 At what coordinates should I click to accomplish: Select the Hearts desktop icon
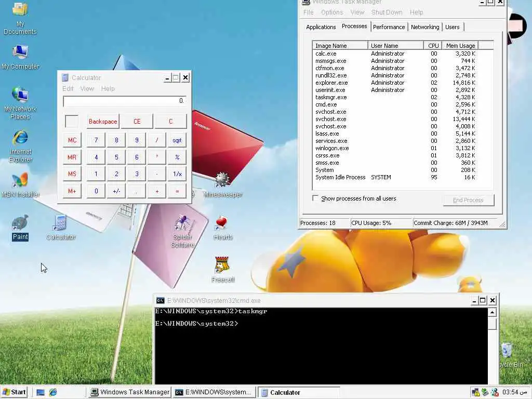223,228
